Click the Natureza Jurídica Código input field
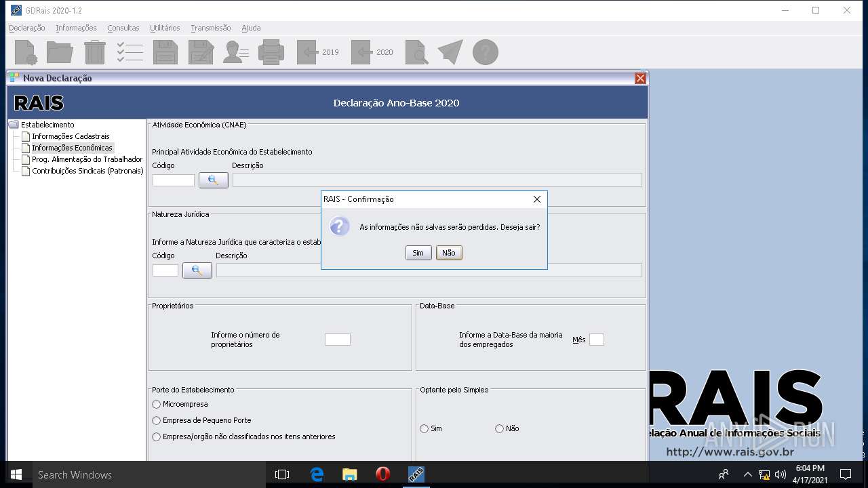 pos(165,270)
